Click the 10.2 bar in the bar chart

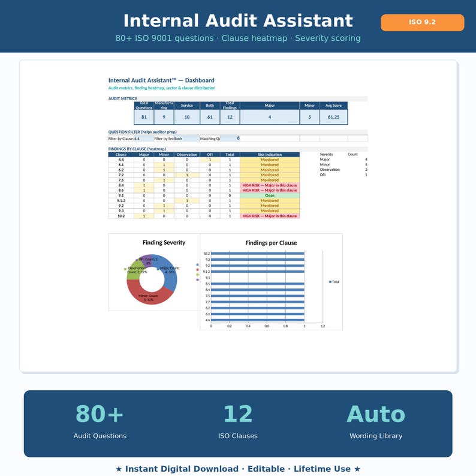257,254
